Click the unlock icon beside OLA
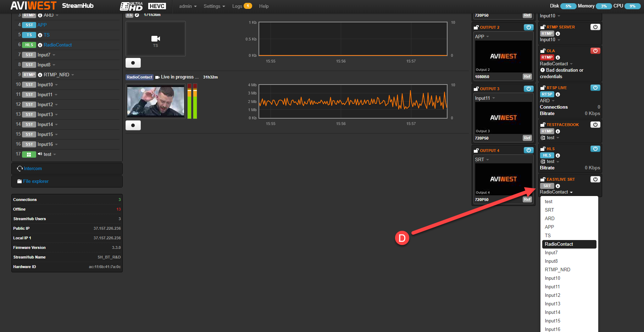644x332 pixels. point(543,51)
